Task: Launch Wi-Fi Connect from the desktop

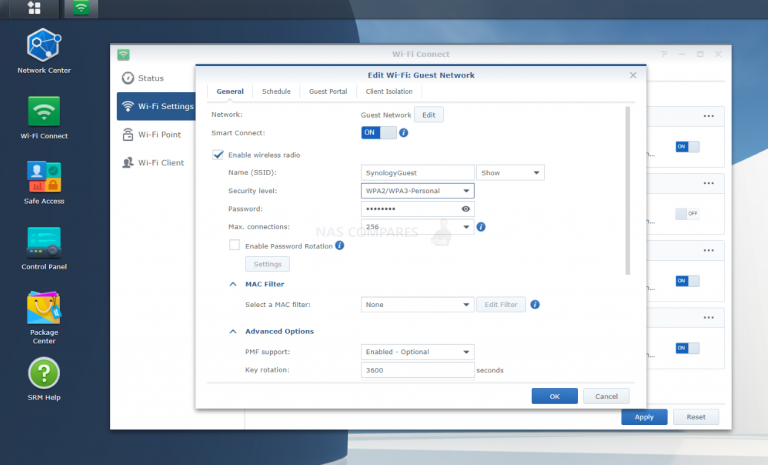Action: click(44, 118)
